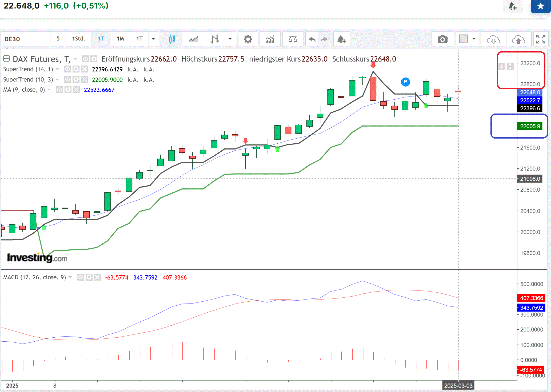Add a price alert with the bell icon

341,39
